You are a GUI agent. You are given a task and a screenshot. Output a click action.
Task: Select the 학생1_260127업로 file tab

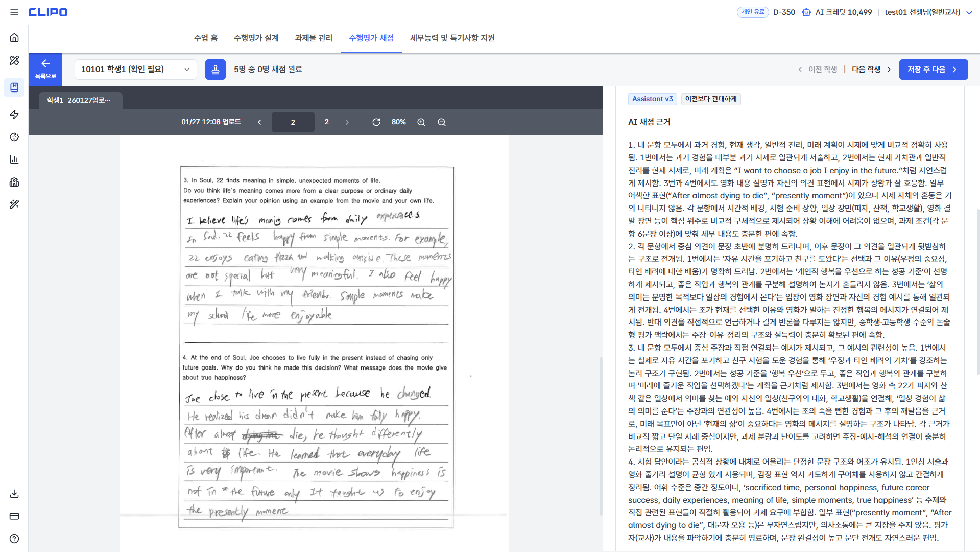coord(80,100)
